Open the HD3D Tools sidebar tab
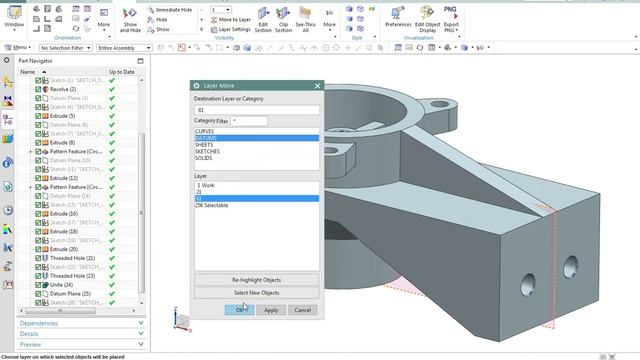640x360 pixels. (7, 163)
